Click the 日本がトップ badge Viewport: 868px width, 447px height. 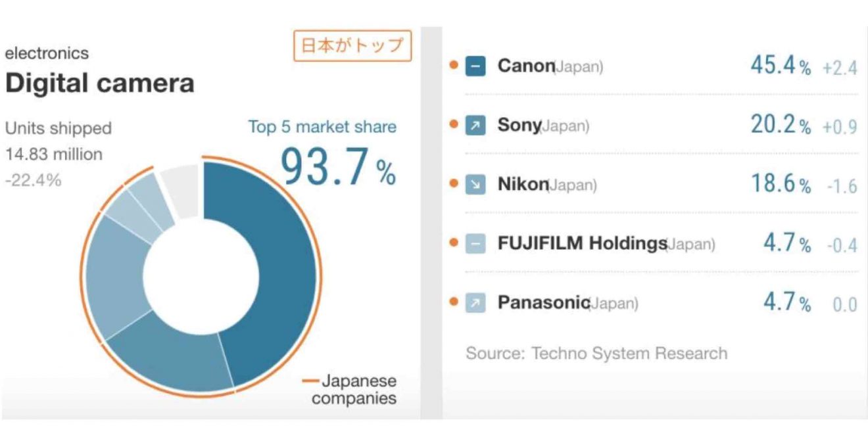tap(352, 46)
